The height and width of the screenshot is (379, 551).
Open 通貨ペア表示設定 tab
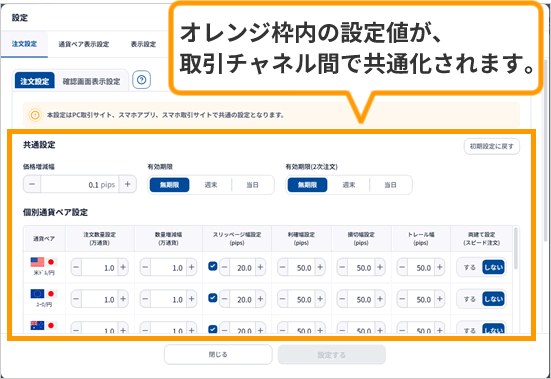pos(84,44)
